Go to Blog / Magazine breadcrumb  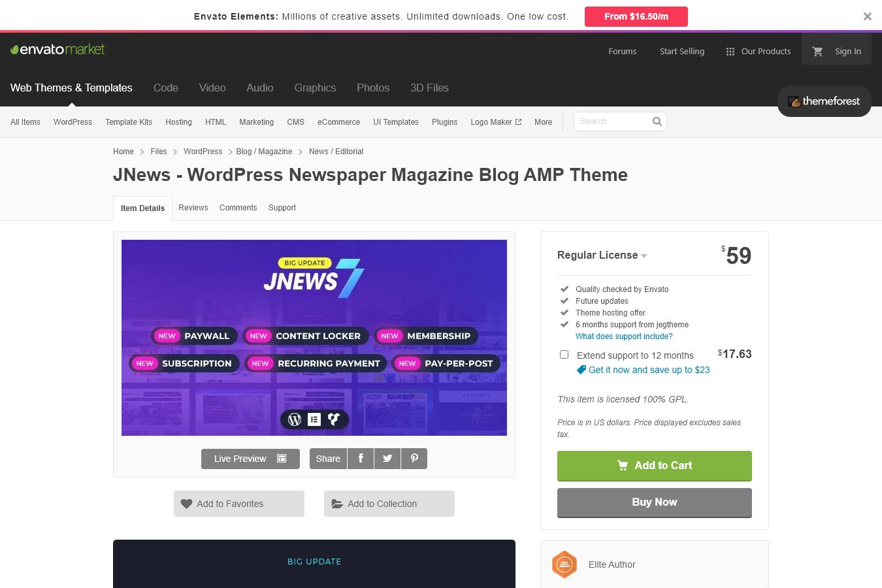pos(264,152)
